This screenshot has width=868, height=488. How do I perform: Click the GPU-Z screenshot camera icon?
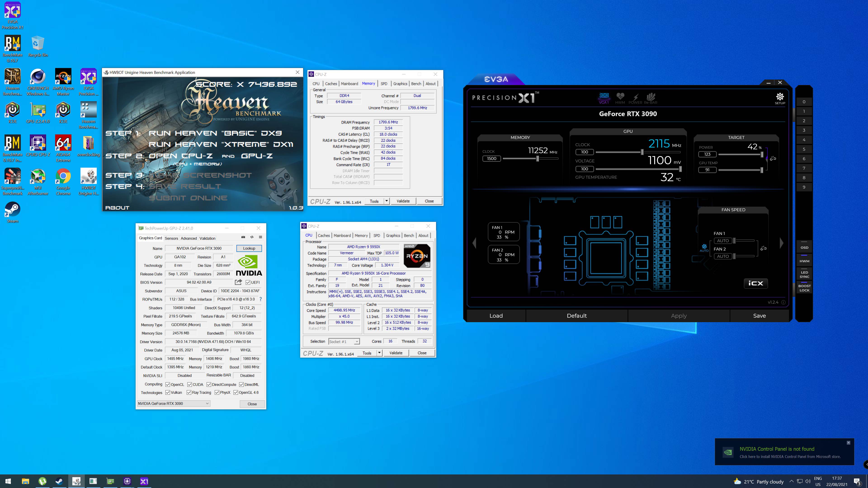click(x=243, y=237)
